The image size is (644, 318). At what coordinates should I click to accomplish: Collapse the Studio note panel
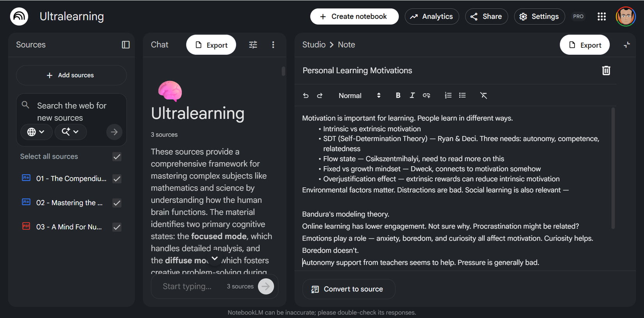tap(627, 45)
